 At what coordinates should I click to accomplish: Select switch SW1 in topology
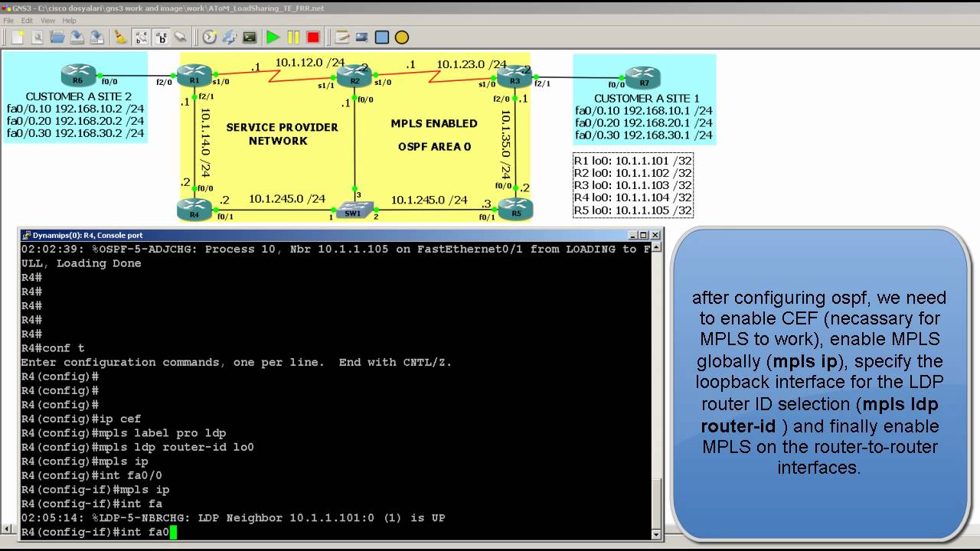point(354,209)
